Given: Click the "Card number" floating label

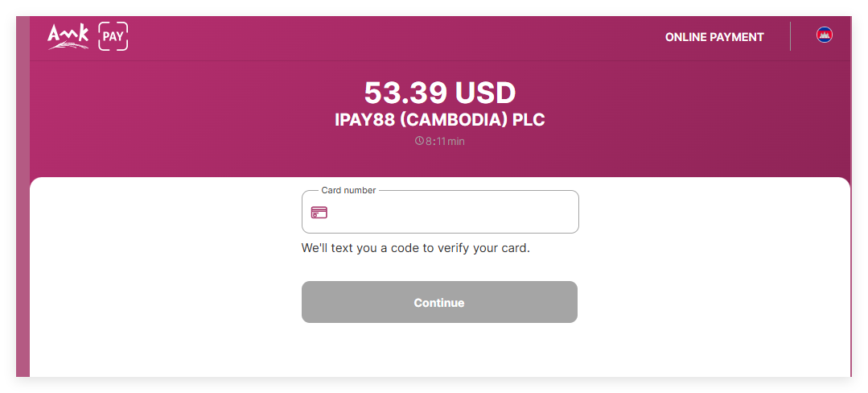Looking at the screenshot, I should click(x=348, y=191).
